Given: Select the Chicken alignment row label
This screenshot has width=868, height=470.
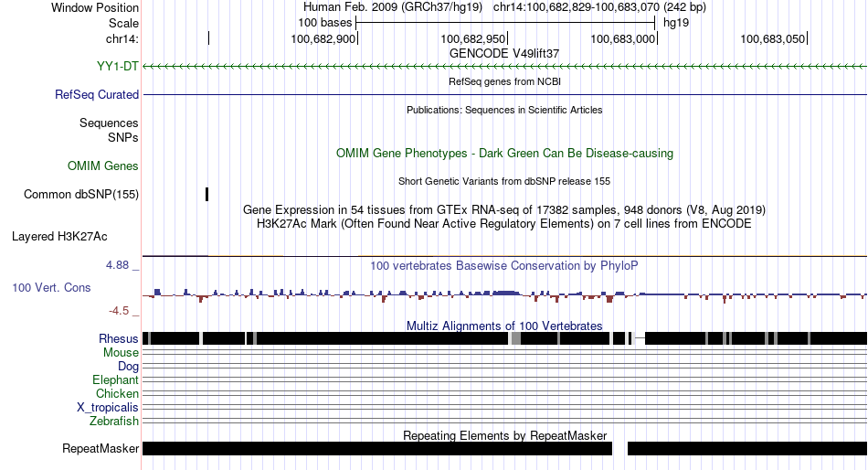Looking at the screenshot, I should pyautogui.click(x=117, y=393).
